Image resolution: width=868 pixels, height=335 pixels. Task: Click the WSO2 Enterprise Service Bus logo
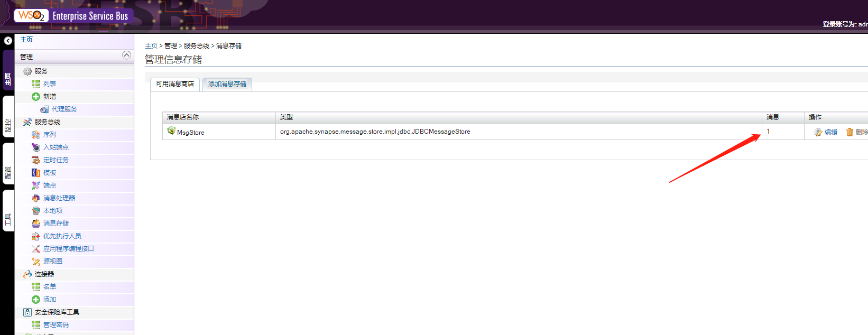pos(73,16)
